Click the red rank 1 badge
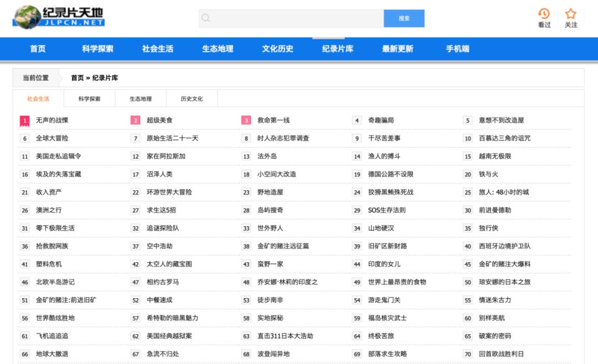Viewport: 598px width, 364px height. 24,120
